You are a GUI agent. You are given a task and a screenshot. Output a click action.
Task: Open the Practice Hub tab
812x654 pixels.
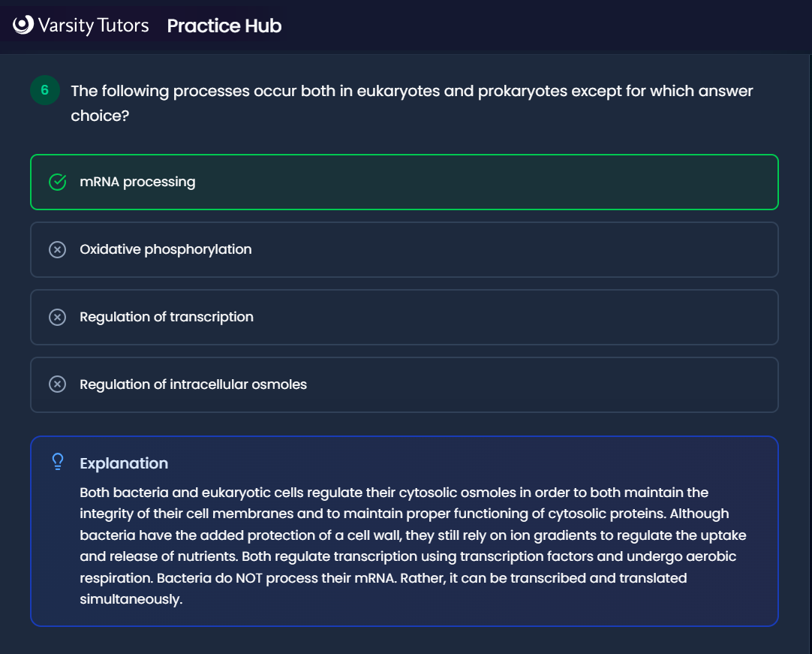(224, 26)
